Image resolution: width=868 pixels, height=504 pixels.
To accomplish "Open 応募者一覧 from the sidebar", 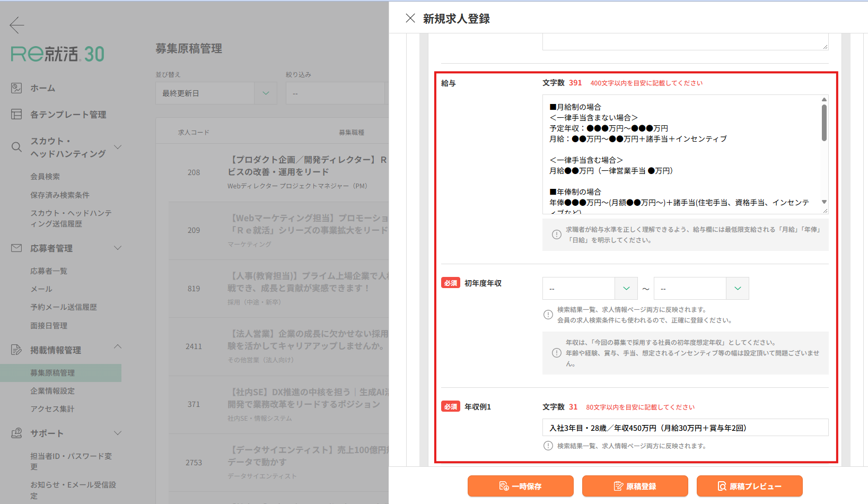I will point(49,271).
